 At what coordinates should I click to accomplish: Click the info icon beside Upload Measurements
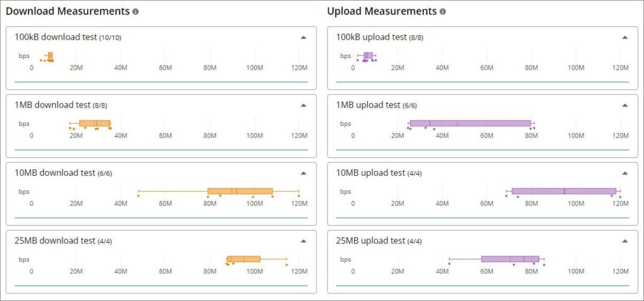[443, 12]
